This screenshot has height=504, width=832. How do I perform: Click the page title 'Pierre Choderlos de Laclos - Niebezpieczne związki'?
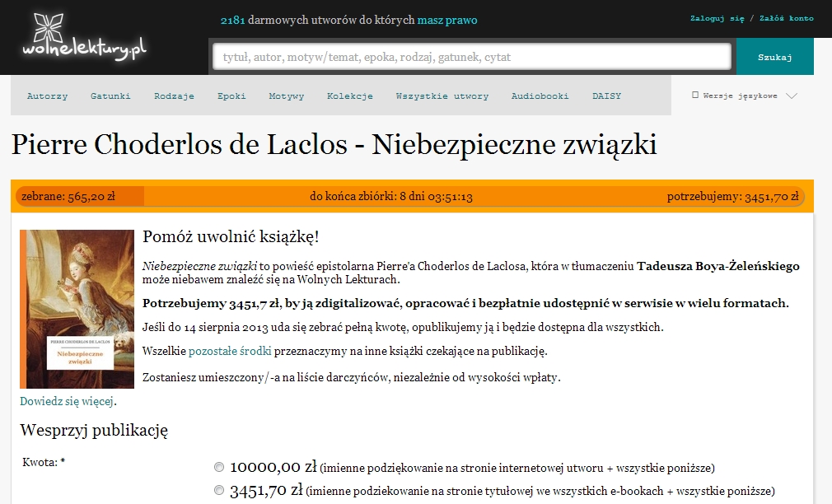[334, 144]
